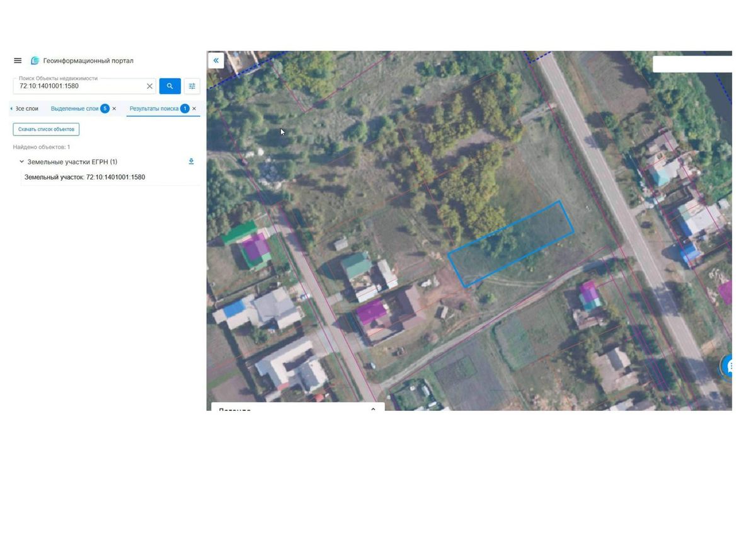Select result Земельный участок: 72:10:1401001:1580

tap(84, 177)
